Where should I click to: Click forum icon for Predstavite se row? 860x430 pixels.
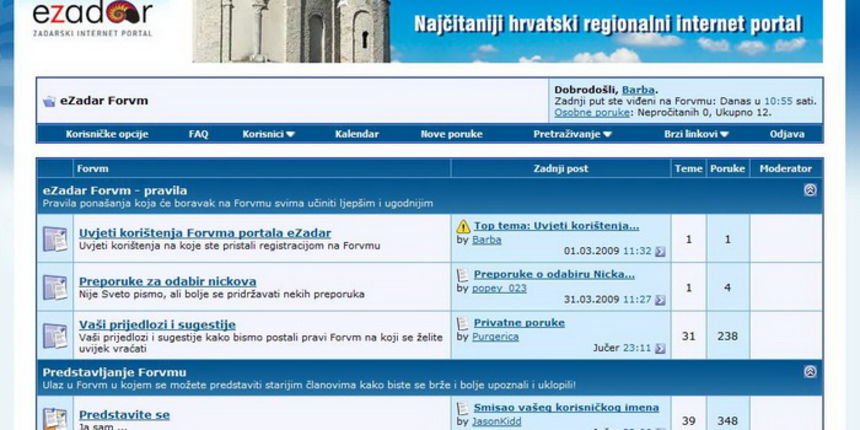(x=55, y=418)
